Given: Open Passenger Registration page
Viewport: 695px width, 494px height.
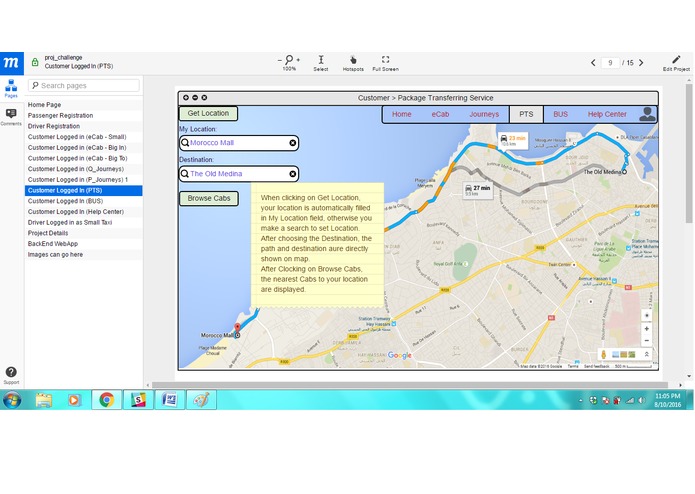Looking at the screenshot, I should tap(83, 116).
